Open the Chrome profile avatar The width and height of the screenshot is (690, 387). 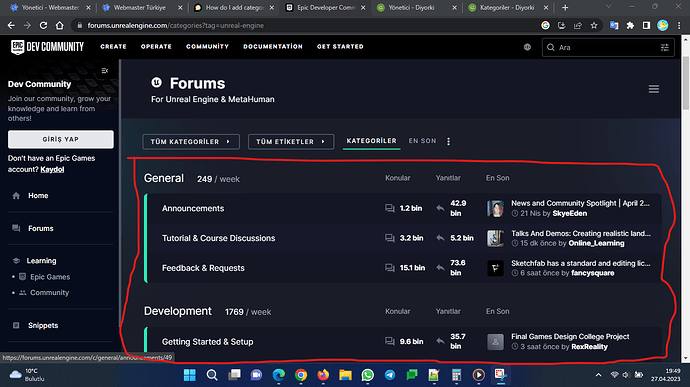[x=663, y=26]
